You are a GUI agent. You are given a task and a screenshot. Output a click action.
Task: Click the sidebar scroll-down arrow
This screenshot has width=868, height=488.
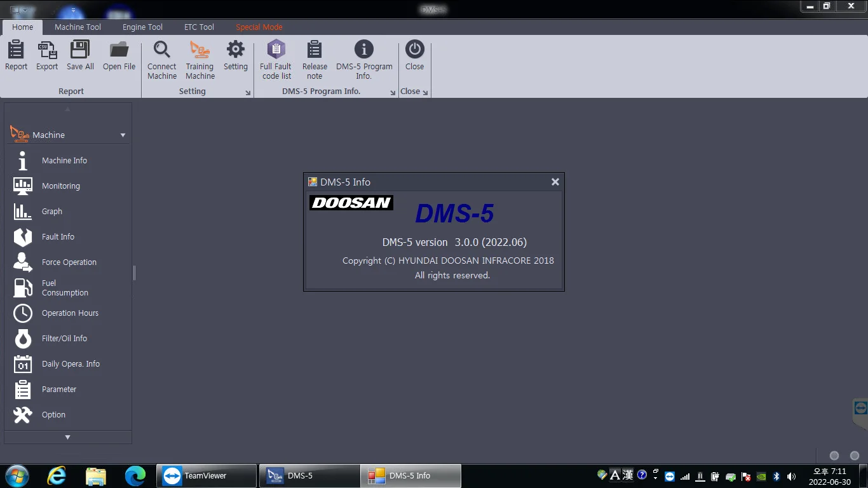(68, 437)
